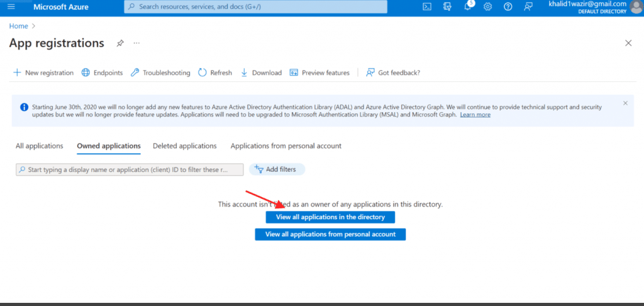644x306 pixels.
Task: Follow the Learn more link
Action: coord(475,115)
